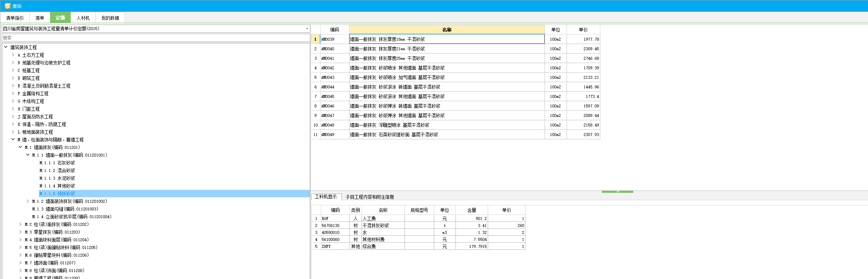Click the price cell 1977.78
Viewport: 868px width, 279px height.
[x=583, y=39]
